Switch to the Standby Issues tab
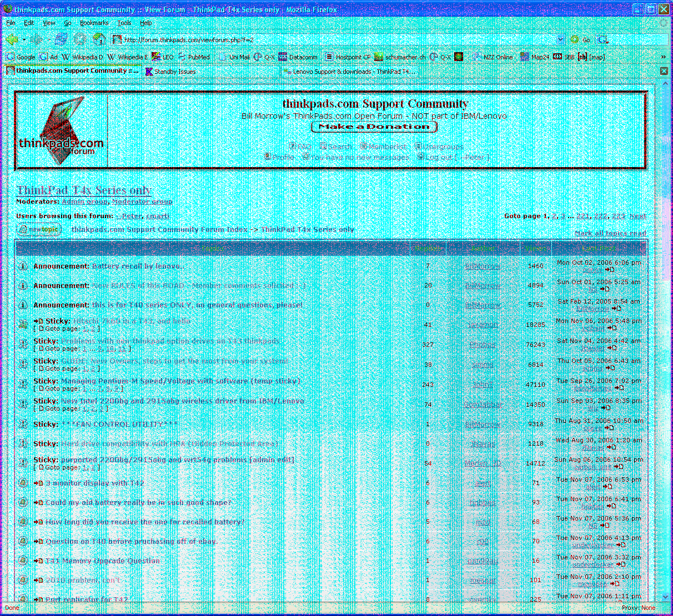The image size is (673, 616). tap(174, 72)
